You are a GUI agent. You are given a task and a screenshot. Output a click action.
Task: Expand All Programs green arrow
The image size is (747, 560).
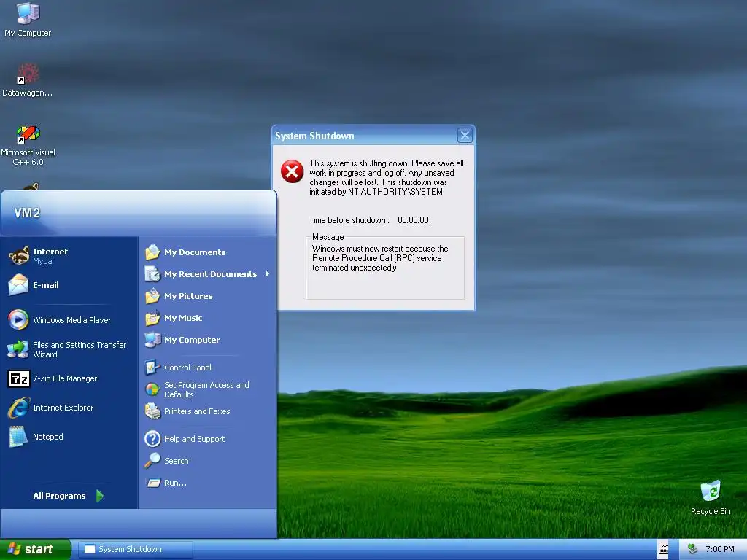pos(99,496)
